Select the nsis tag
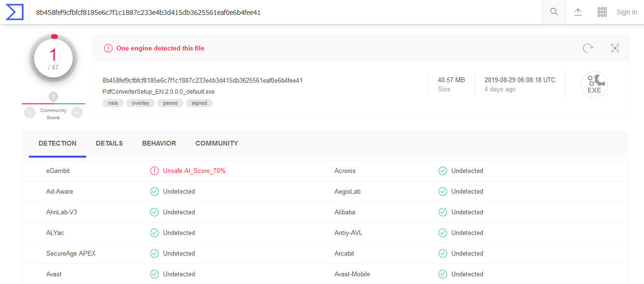Screen dimensions: 644x284 tap(113, 103)
